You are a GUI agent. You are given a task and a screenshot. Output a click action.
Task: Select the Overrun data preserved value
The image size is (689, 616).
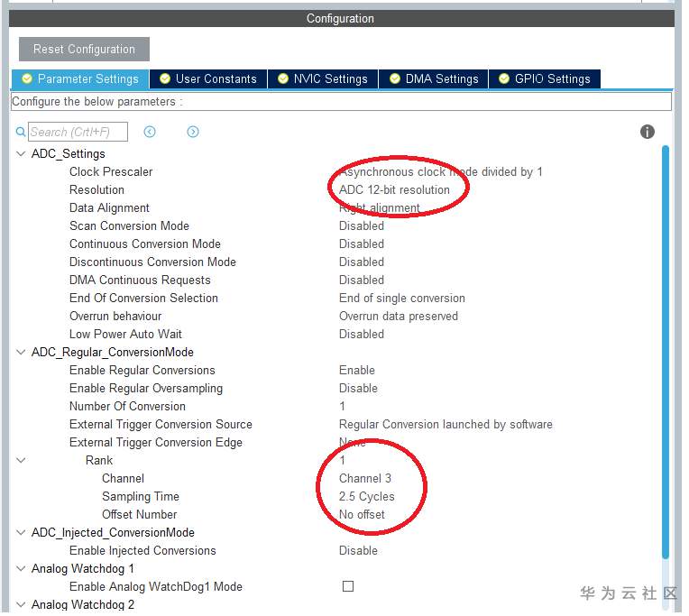point(399,316)
